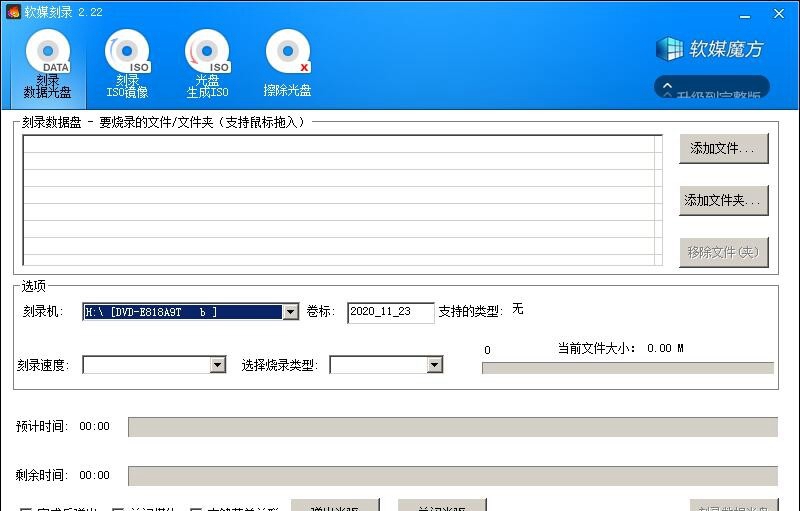This screenshot has height=511, width=800.
Task: Click the 添加文件... button
Action: click(723, 148)
